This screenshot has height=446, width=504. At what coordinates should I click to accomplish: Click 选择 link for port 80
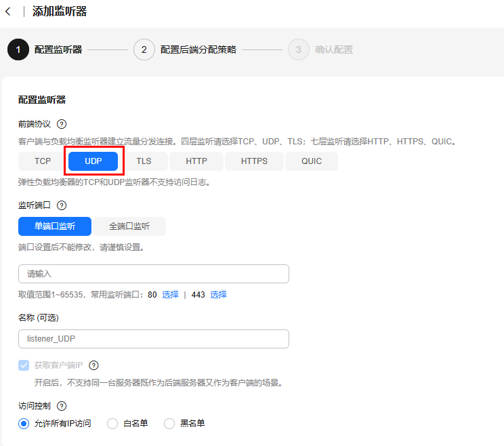click(x=170, y=295)
